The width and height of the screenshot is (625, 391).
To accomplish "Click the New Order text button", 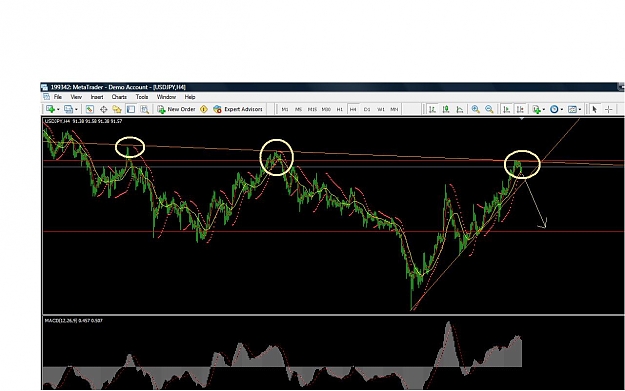I will (x=181, y=109).
